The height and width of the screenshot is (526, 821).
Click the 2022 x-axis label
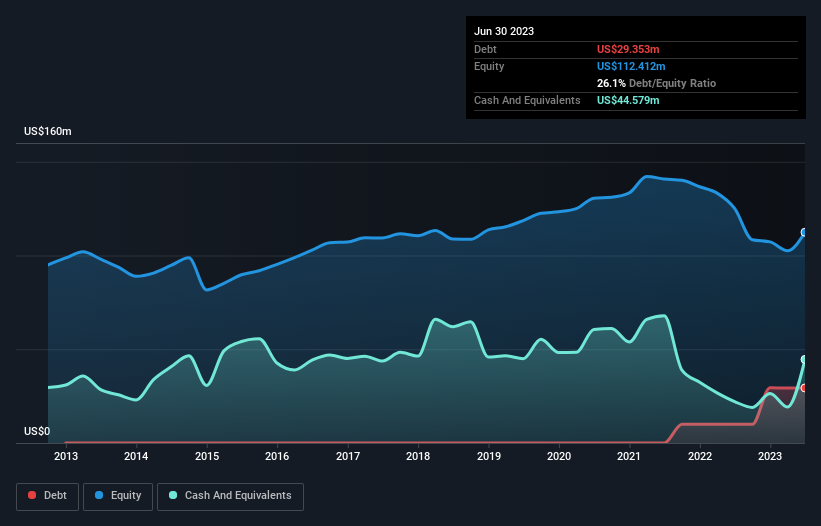click(x=700, y=456)
